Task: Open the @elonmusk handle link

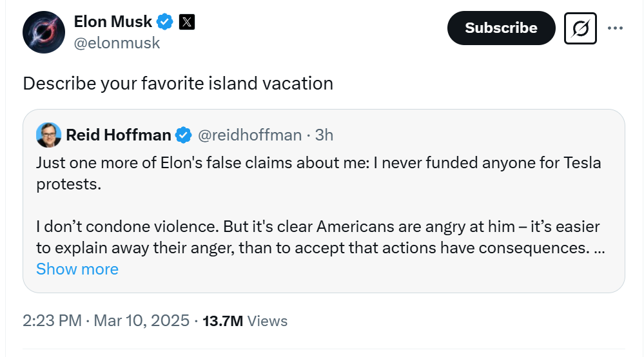Action: coord(117,43)
